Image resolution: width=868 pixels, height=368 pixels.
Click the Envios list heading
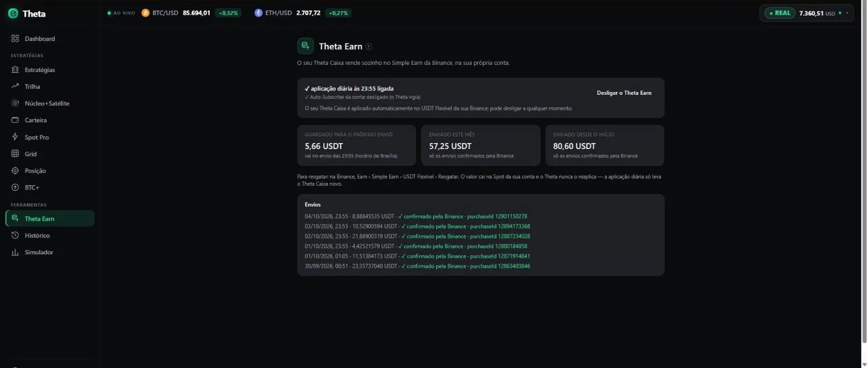313,205
